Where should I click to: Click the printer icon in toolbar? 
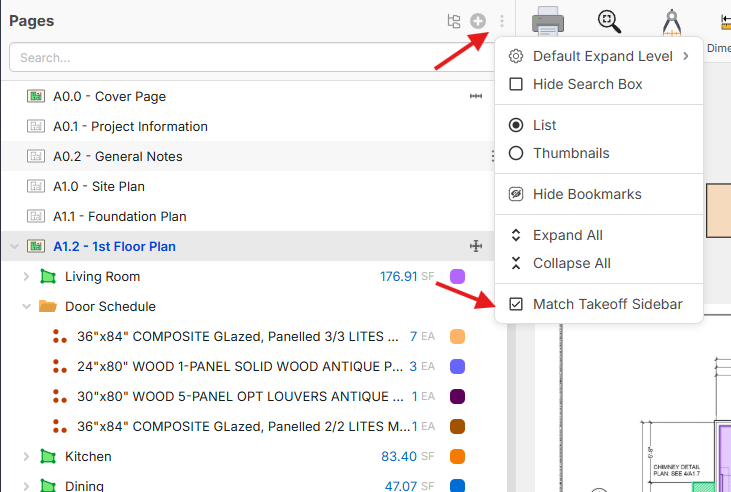pyautogui.click(x=548, y=22)
